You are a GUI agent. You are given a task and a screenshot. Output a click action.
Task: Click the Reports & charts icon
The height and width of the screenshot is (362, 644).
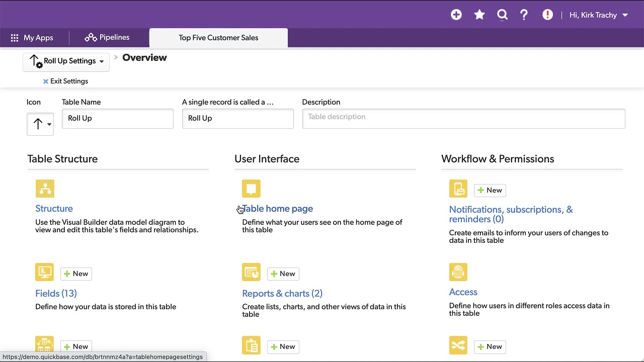tap(251, 272)
